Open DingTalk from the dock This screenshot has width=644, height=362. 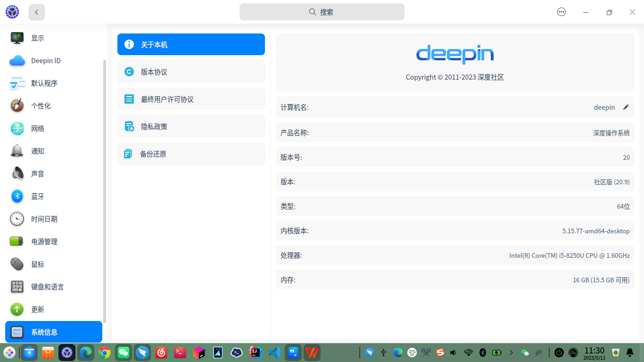142,352
